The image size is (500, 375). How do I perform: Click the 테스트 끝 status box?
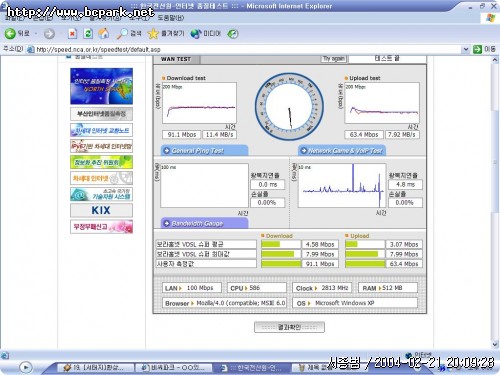tap(387, 58)
